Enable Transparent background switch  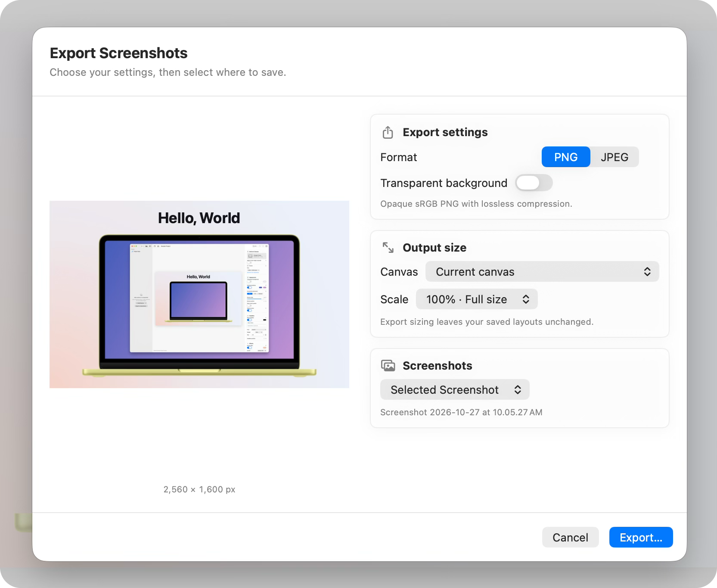[x=534, y=183]
